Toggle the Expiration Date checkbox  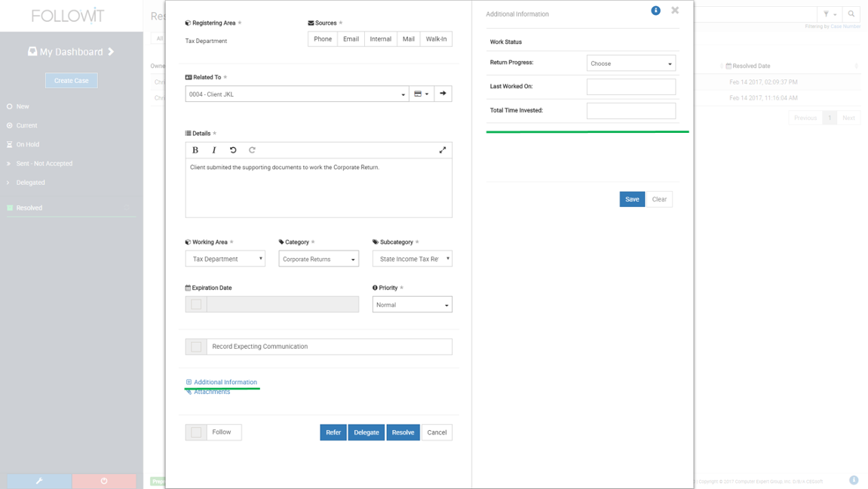tap(196, 304)
